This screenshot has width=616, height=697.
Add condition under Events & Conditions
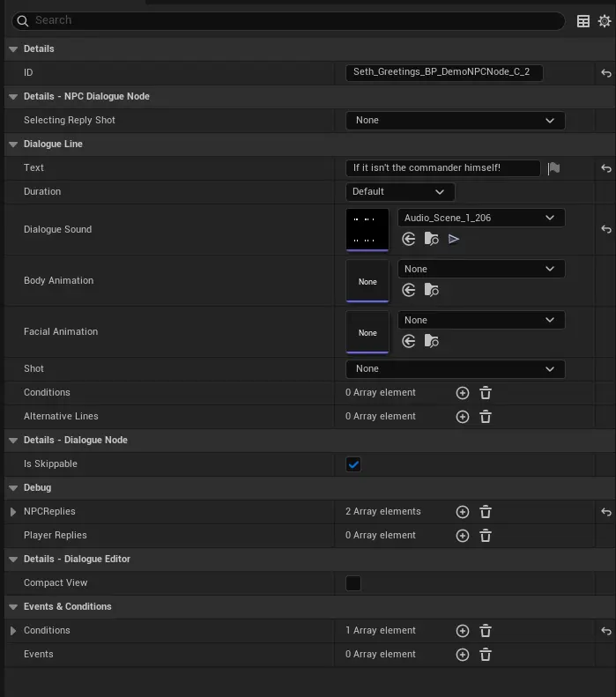pos(463,631)
